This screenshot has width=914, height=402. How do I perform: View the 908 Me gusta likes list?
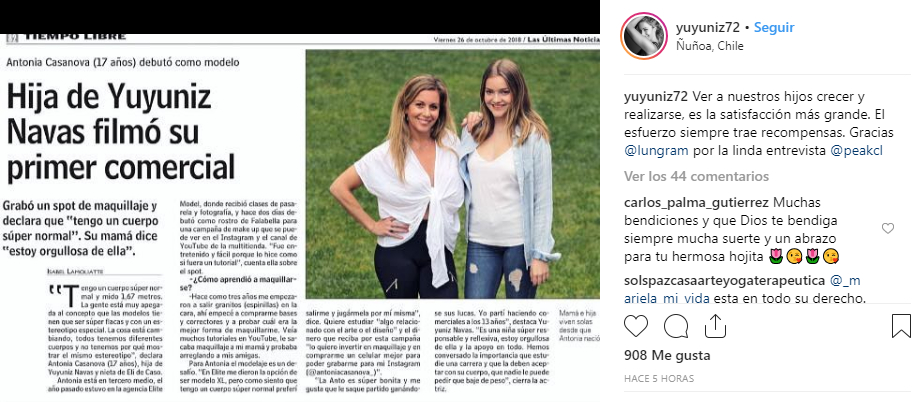pyautogui.click(x=659, y=355)
